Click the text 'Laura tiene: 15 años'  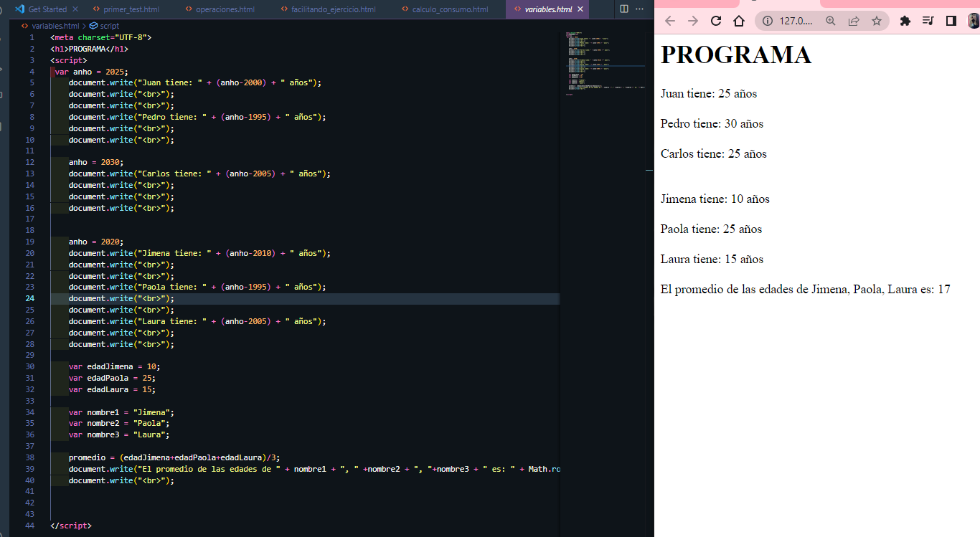pos(712,259)
